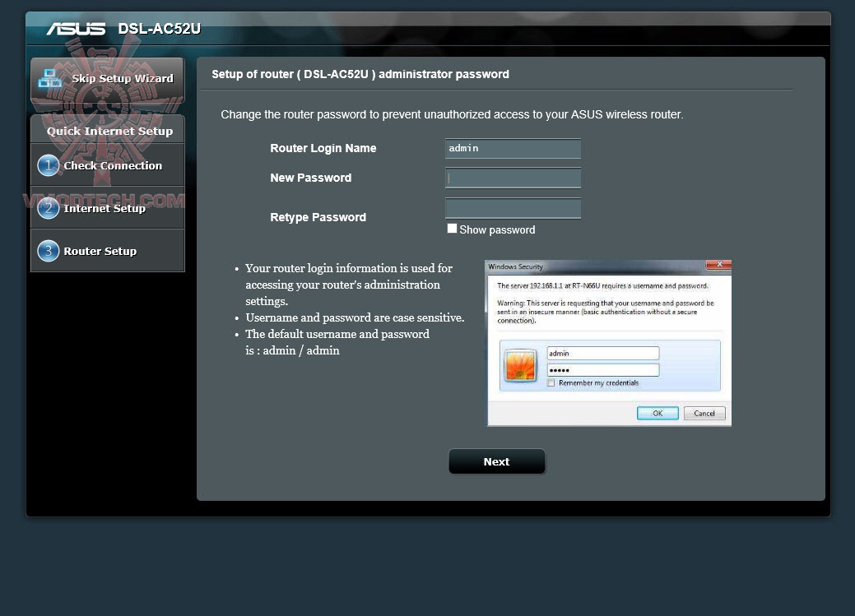Click the Windows Security example screenshot
855x616 pixels.
[608, 343]
